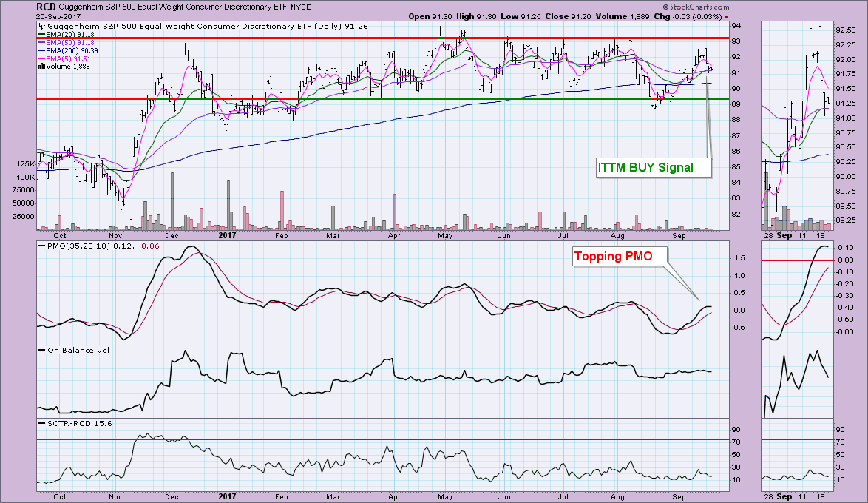Click the volume bars icon in the legend
This screenshot has height=503, width=868.
[41, 67]
